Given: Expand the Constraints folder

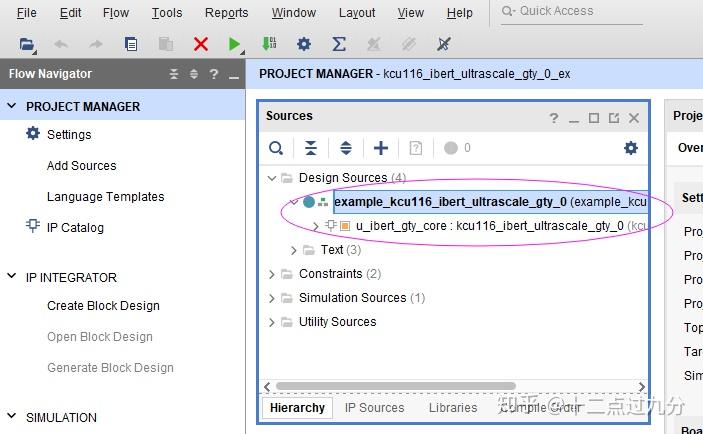Looking at the screenshot, I should tap(272, 274).
